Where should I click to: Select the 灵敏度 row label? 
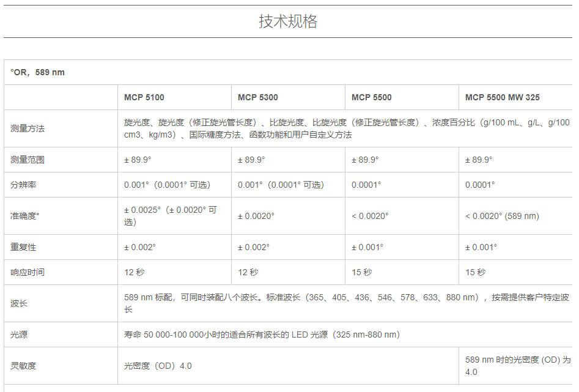[x=23, y=366]
